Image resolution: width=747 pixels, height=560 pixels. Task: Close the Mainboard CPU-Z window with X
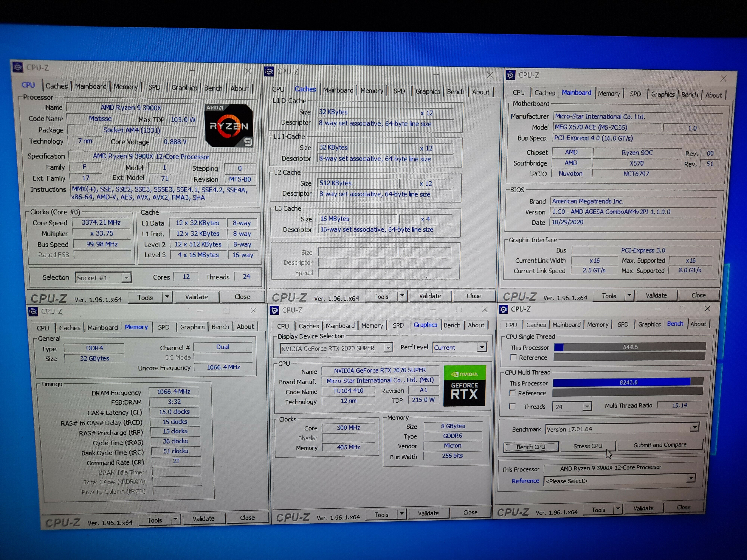(723, 78)
